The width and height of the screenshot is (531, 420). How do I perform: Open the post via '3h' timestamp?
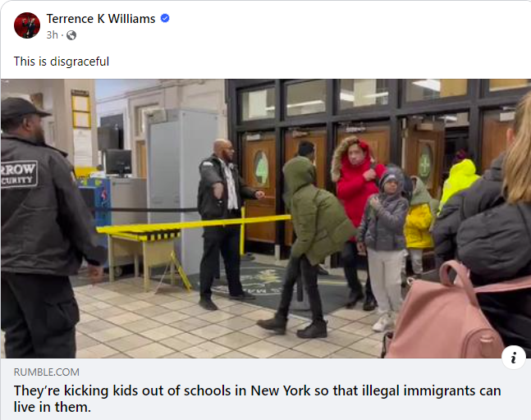[x=53, y=34]
